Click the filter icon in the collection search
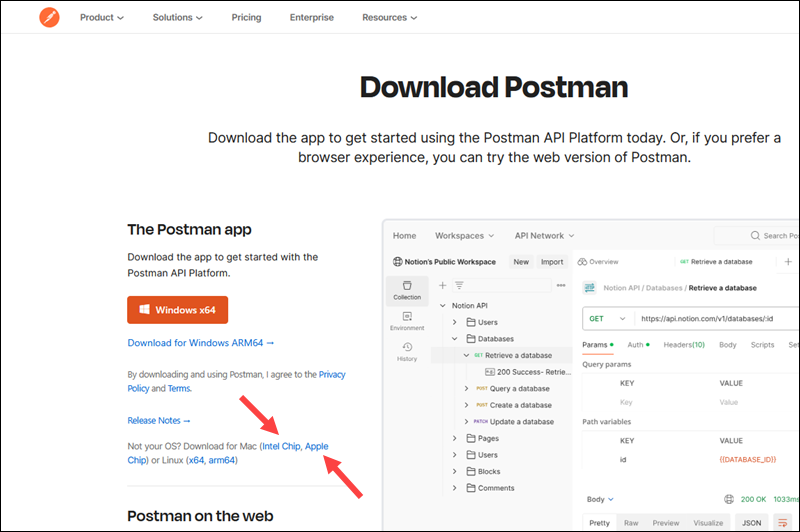This screenshot has width=800, height=532. point(459,285)
